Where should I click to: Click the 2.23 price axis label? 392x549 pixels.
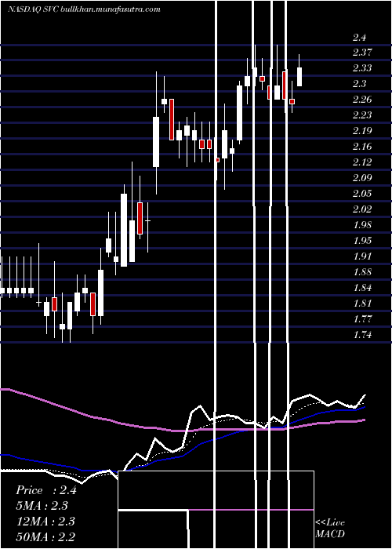tap(362, 115)
